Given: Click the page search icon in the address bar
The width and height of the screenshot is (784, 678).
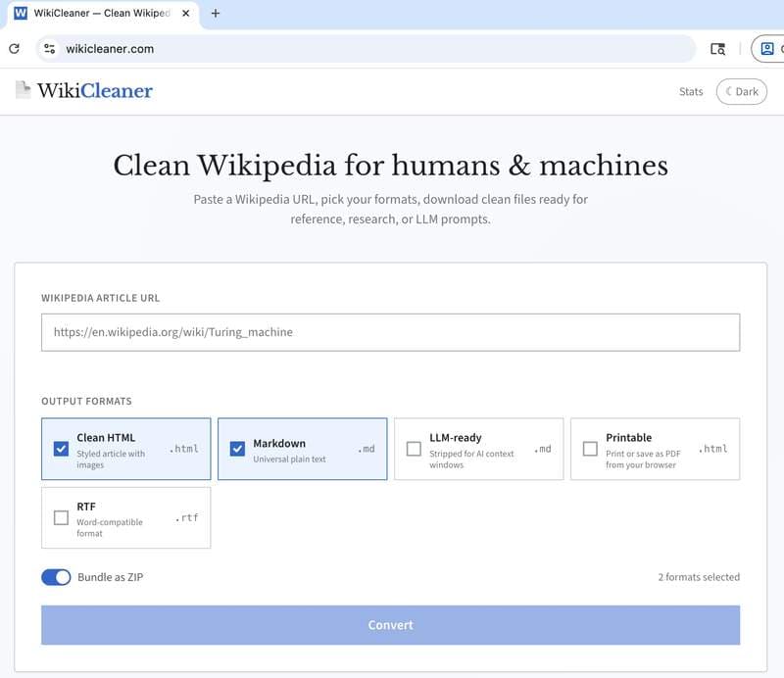Looking at the screenshot, I should [718, 49].
